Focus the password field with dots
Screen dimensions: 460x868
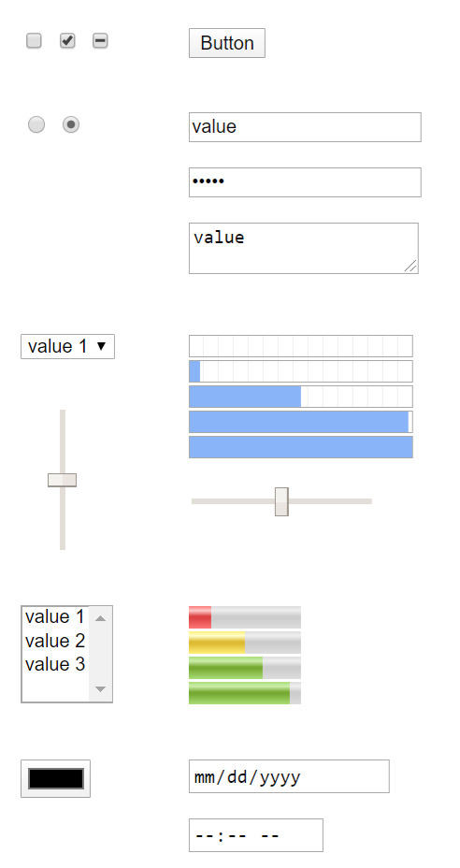coord(305,182)
